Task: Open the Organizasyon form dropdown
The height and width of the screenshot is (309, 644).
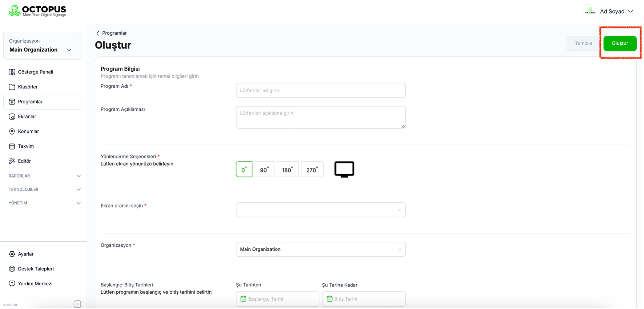Action: pyautogui.click(x=321, y=250)
